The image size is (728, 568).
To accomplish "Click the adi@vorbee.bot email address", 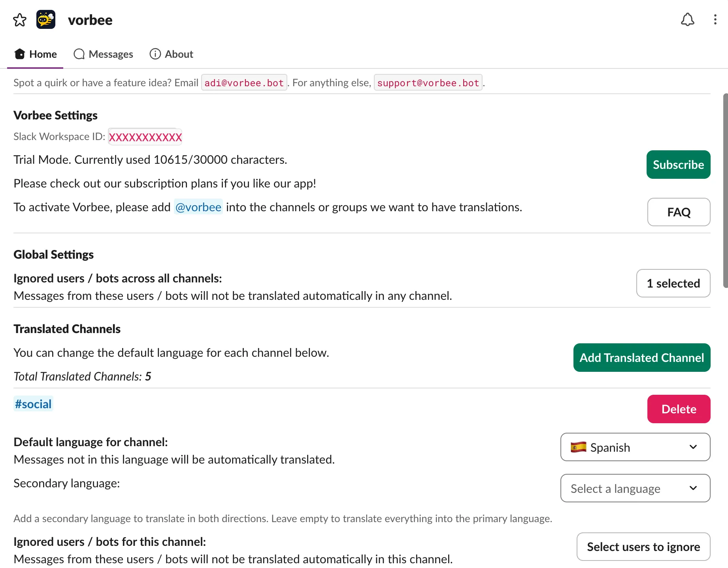I will click(244, 83).
